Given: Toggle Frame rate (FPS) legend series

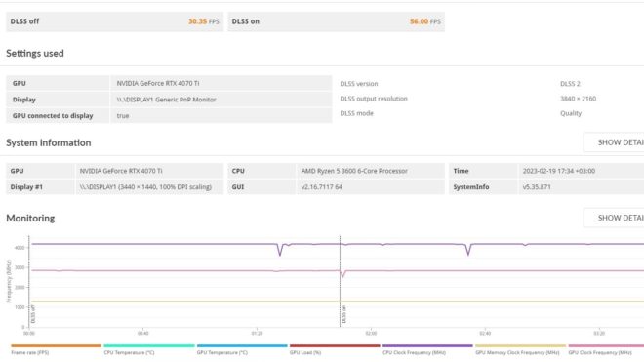Looking at the screenshot, I should [x=57, y=349].
